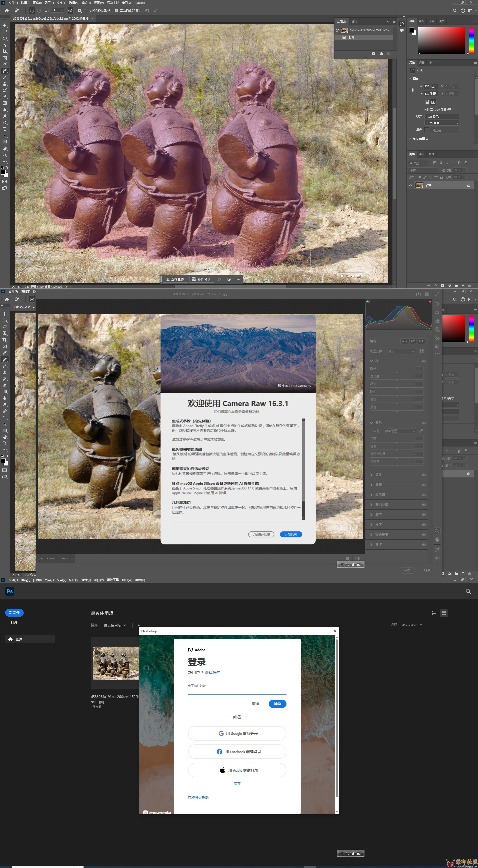The height and width of the screenshot is (868, 478).
Task: Select the Hand tool in top Photoshop window
Action: pyautogui.click(x=5, y=149)
